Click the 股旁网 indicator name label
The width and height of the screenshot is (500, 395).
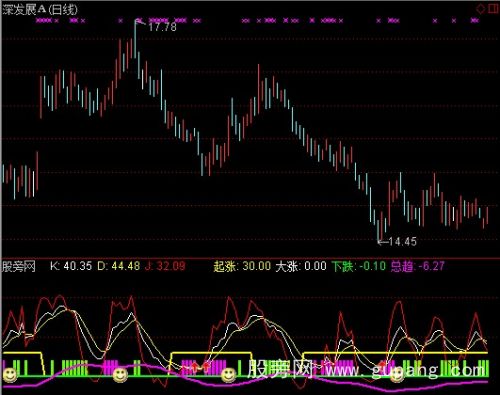[19, 266]
